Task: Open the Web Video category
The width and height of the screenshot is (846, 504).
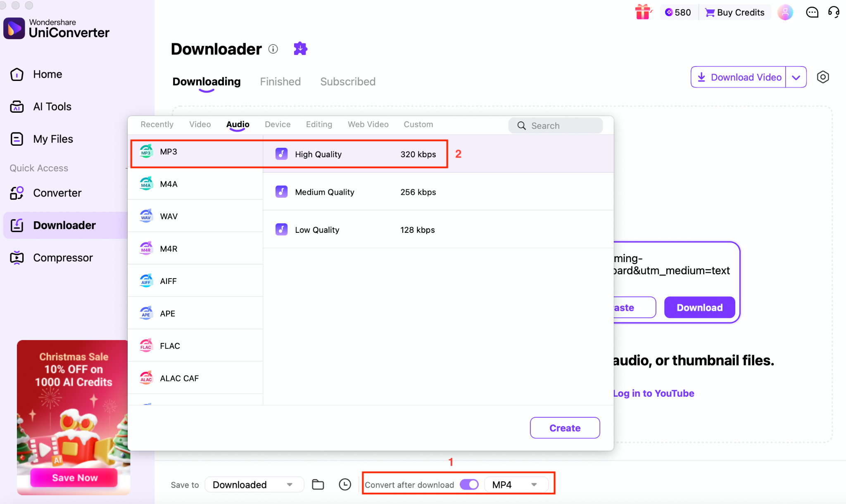Action: tap(368, 124)
